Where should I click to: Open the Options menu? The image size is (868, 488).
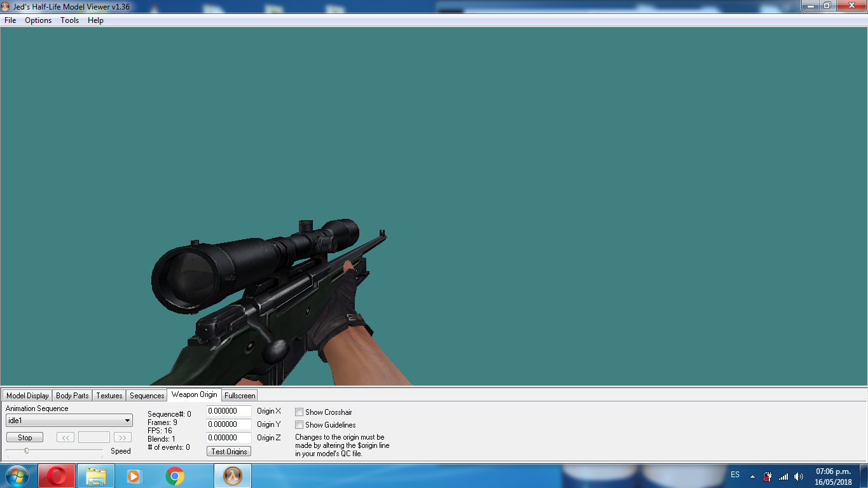[x=38, y=20]
